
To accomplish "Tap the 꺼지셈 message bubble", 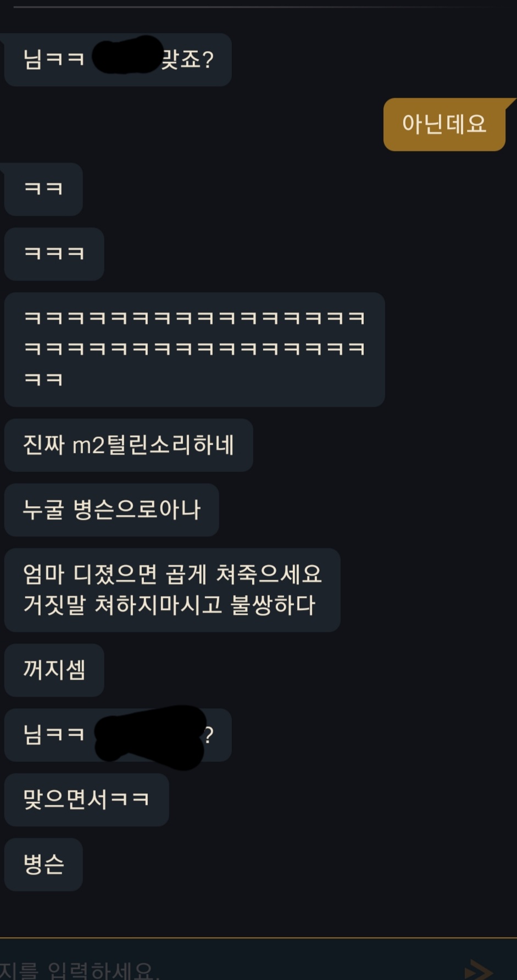I will tap(54, 670).
